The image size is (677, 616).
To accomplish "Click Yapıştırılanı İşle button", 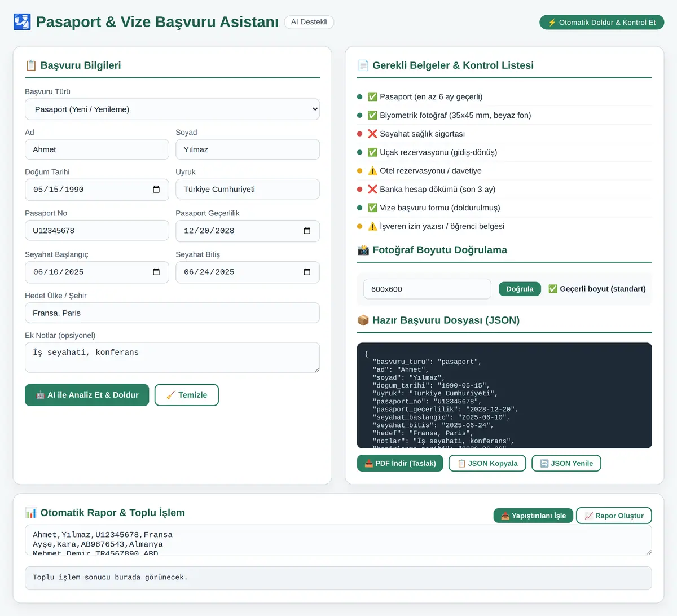I will 533,516.
